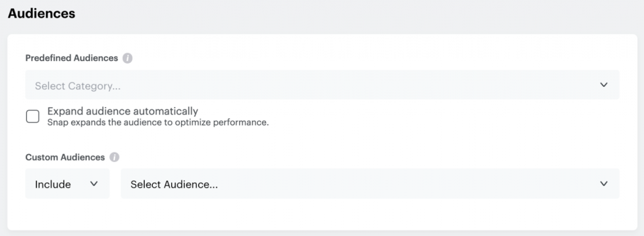The height and width of the screenshot is (236, 644).
Task: Show tooltip for Predefined Audiences via info icon
Action: 127,59
